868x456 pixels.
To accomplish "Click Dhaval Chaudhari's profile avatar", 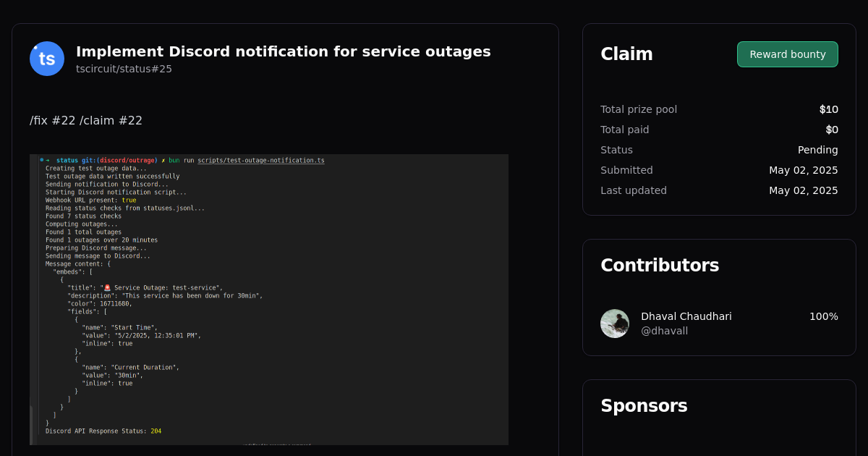I will point(615,324).
